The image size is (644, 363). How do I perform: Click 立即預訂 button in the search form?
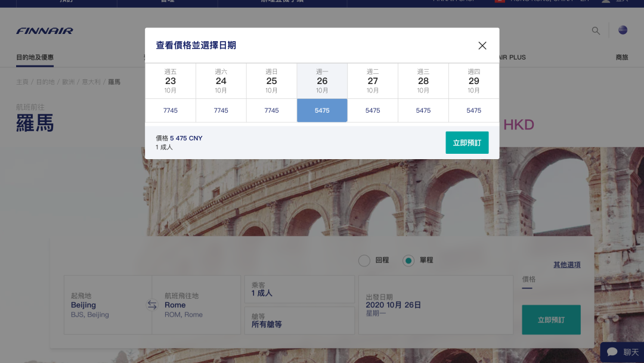(551, 319)
